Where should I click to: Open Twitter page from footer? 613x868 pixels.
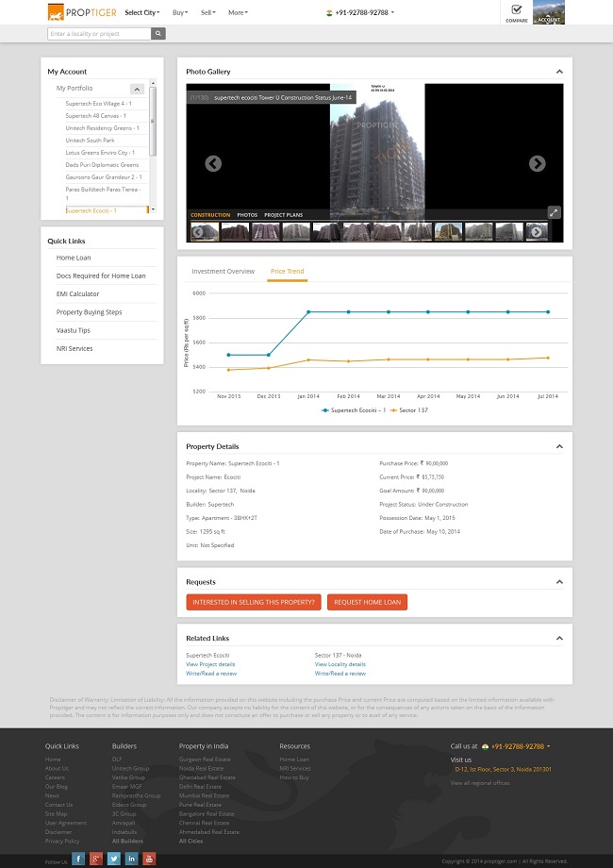coord(114,859)
